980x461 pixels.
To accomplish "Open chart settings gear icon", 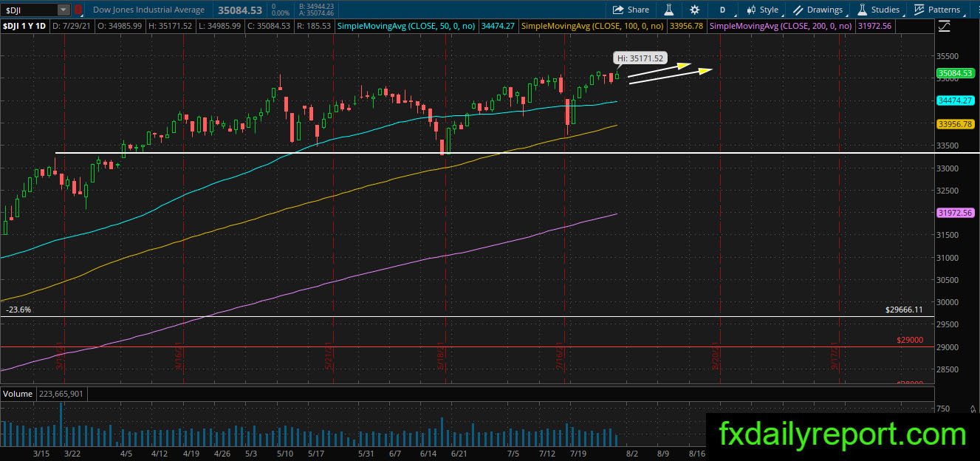I will (x=694, y=10).
